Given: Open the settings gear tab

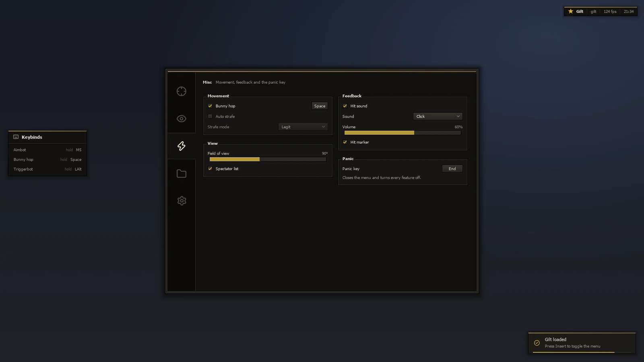Looking at the screenshot, I should coord(182,201).
